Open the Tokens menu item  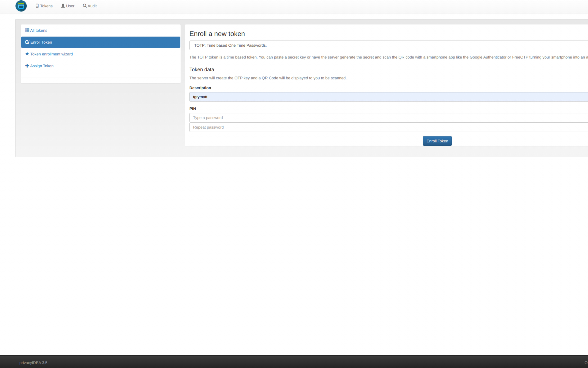(x=44, y=6)
